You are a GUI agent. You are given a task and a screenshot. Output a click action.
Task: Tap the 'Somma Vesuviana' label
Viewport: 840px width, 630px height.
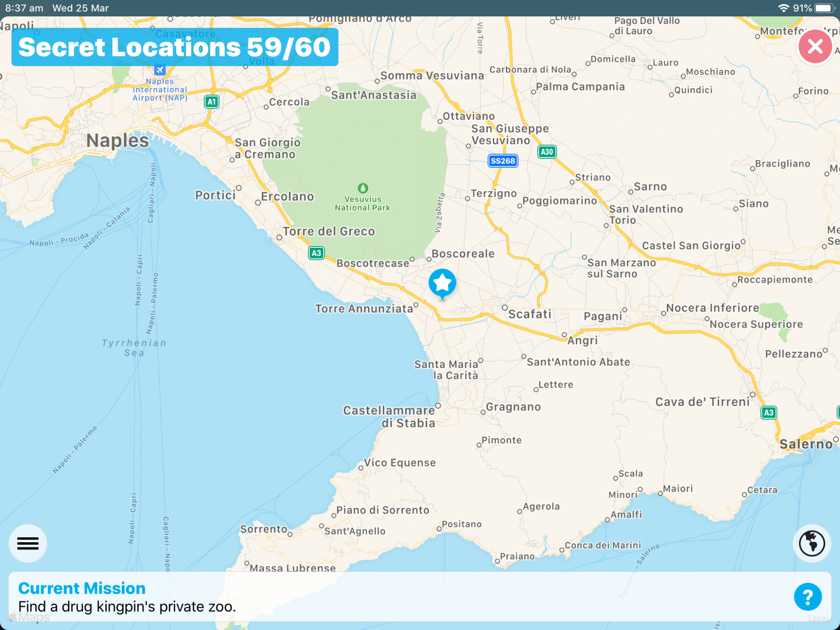432,75
